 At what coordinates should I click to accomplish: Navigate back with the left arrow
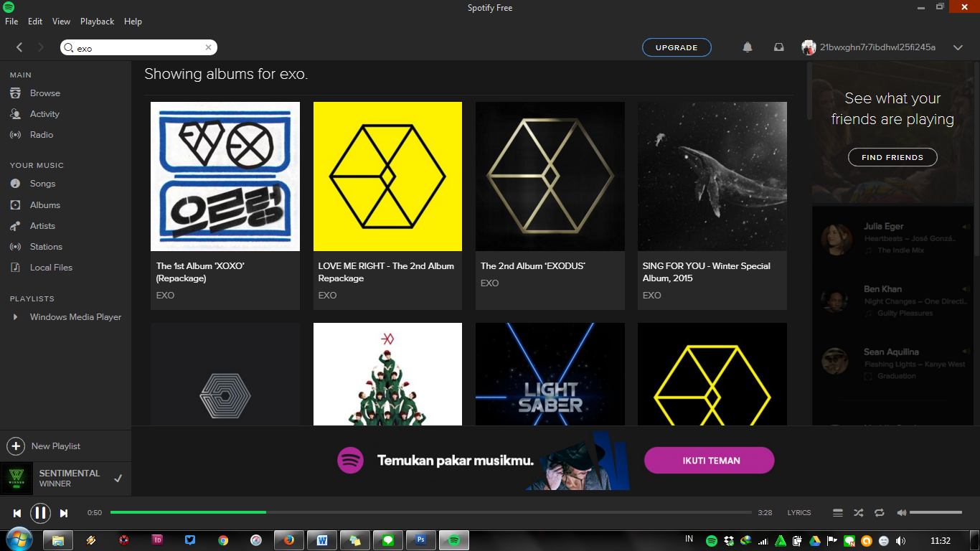click(19, 47)
